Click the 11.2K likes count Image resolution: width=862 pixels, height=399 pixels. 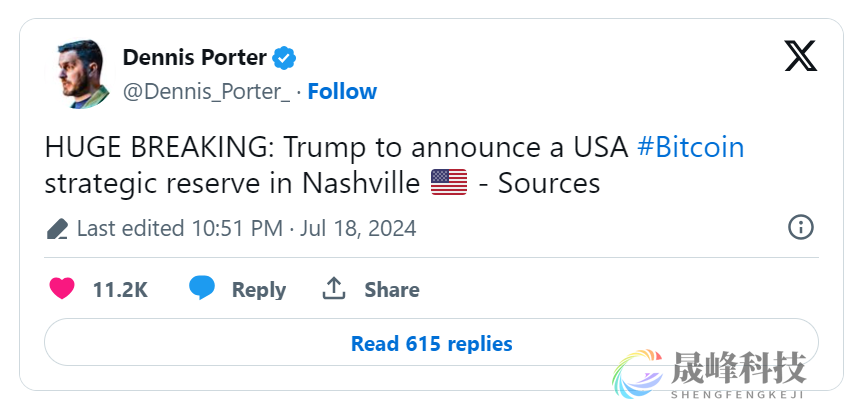click(120, 290)
